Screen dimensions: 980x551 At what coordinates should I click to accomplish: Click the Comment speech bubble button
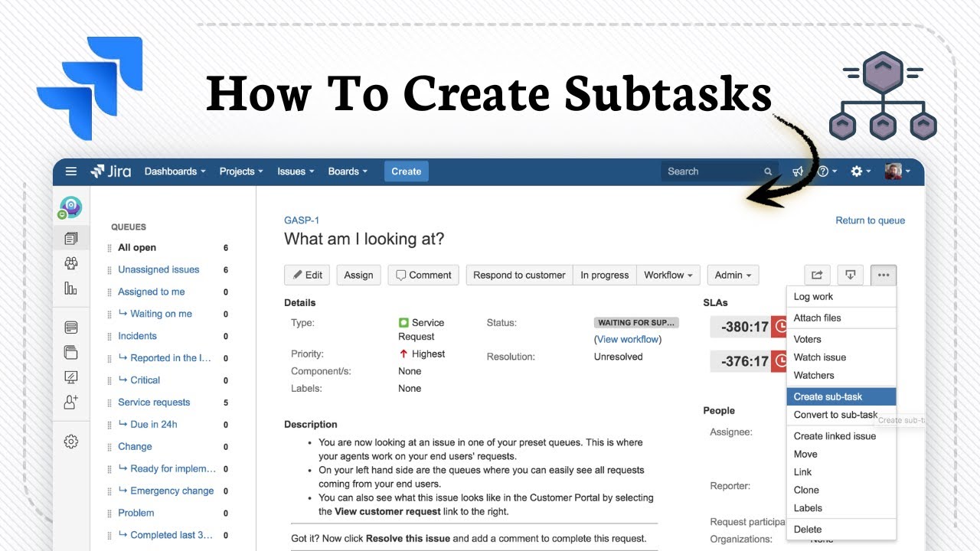[423, 275]
